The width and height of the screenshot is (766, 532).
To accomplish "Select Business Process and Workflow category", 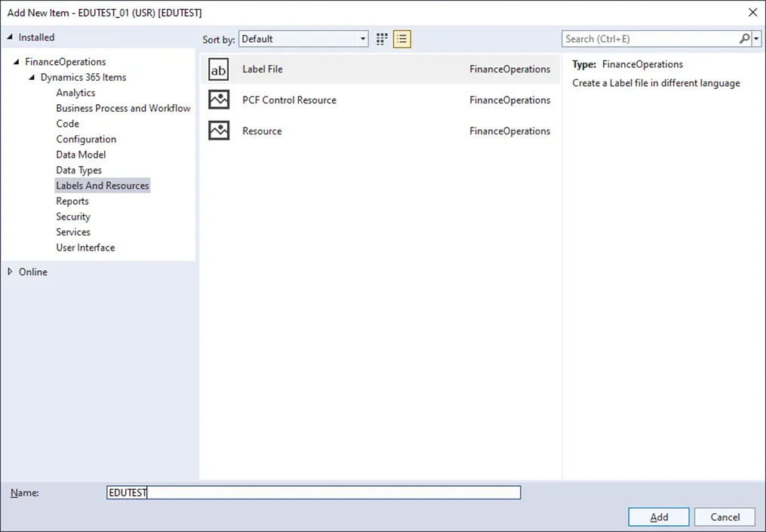I will tap(123, 109).
